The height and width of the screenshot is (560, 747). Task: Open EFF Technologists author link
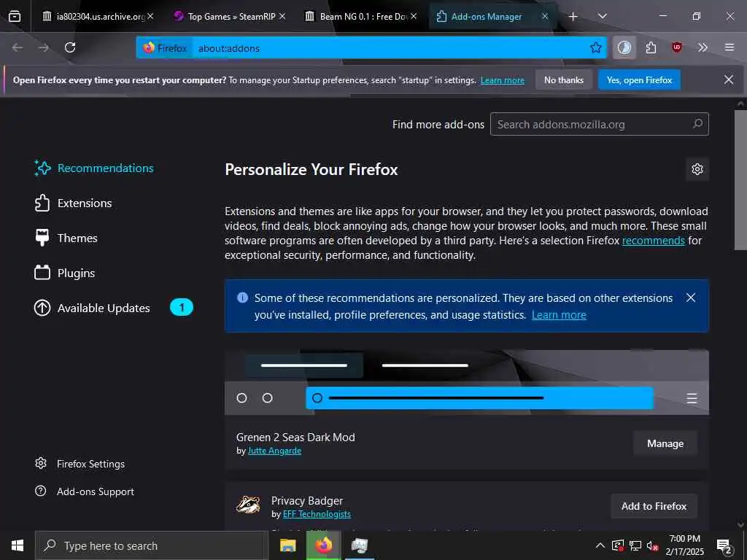coord(317,514)
